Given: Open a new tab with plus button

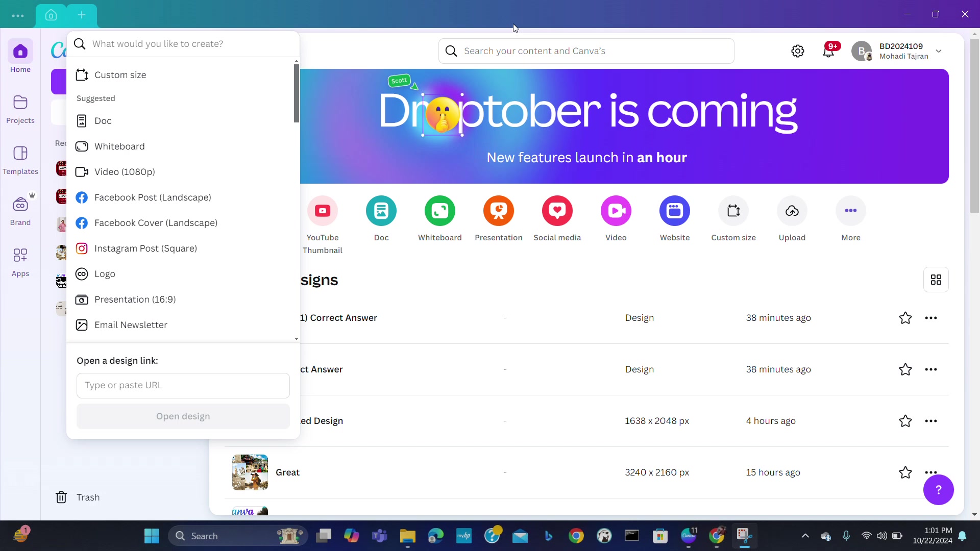Looking at the screenshot, I should [x=82, y=15].
